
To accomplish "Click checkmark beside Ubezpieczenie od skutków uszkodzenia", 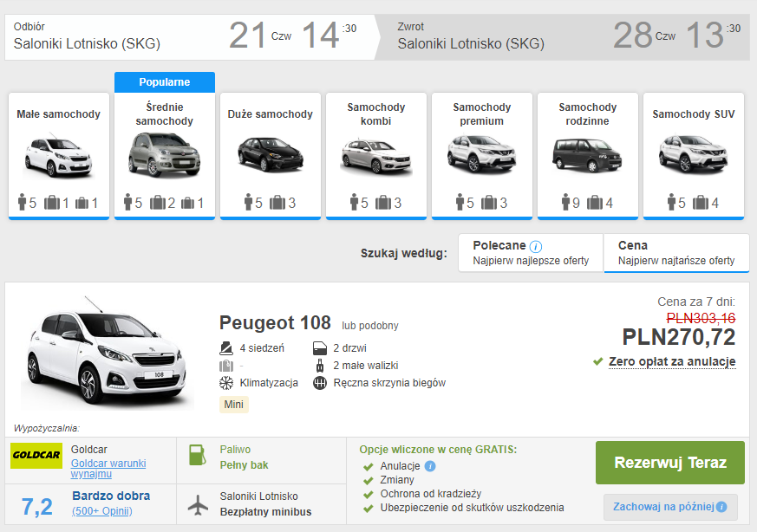I will click(x=369, y=509).
